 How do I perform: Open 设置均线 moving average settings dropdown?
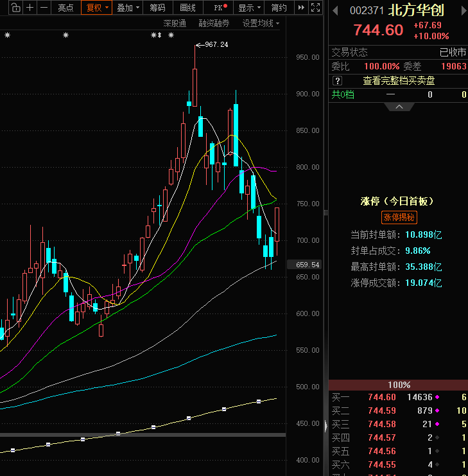(x=261, y=23)
